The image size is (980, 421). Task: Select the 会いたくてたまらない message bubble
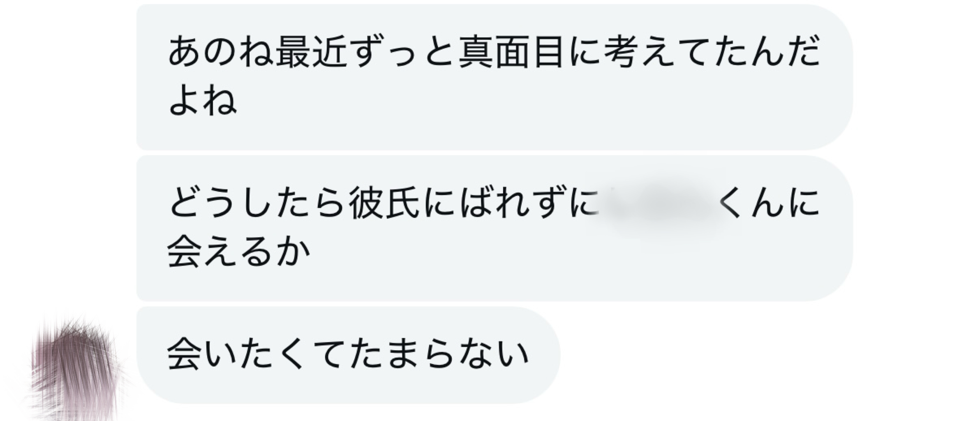(349, 355)
